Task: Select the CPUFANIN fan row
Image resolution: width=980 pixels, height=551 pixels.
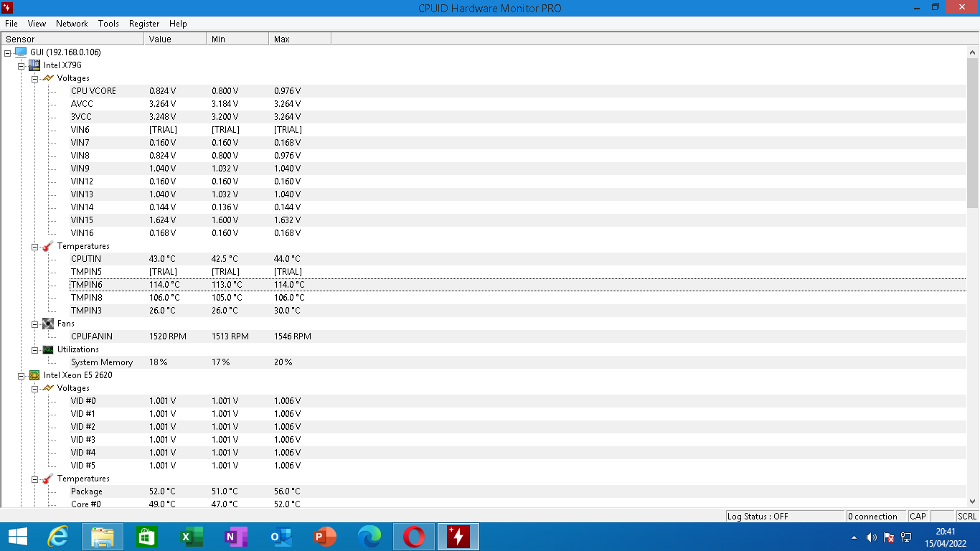Action: (x=518, y=336)
